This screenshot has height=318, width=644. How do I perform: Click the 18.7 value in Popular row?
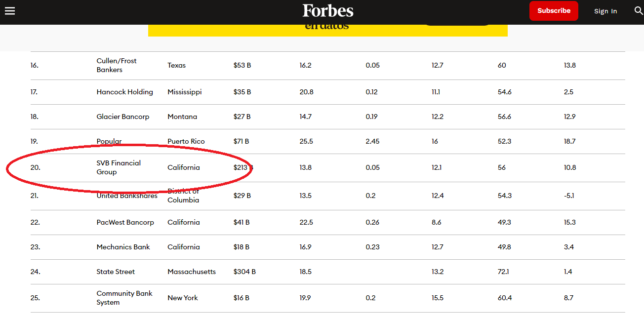[570, 141]
